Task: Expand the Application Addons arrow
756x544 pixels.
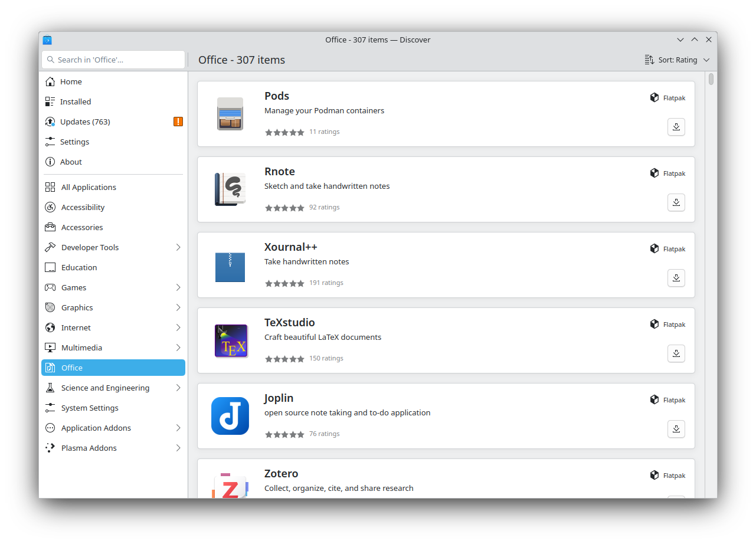Action: (178, 428)
